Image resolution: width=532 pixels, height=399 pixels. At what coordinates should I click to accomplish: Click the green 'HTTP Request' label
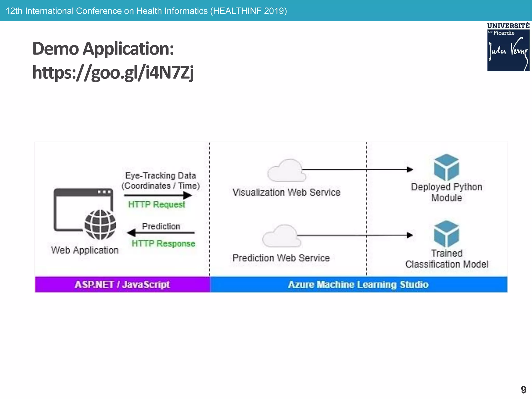157,204
